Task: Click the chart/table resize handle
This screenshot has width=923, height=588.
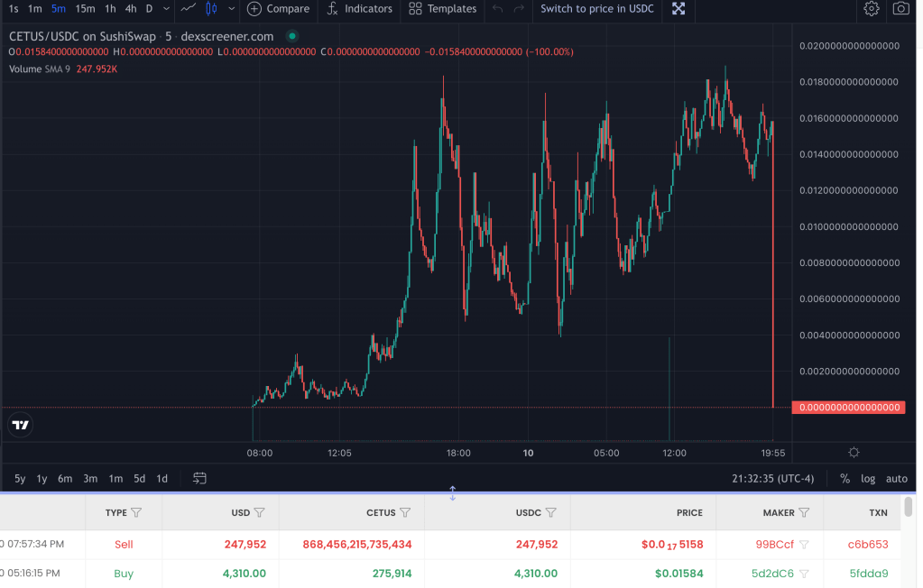Action: pos(452,493)
